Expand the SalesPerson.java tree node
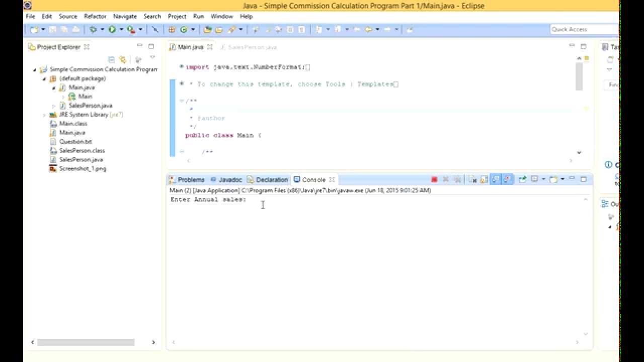This screenshot has width=644, height=362. point(53,106)
